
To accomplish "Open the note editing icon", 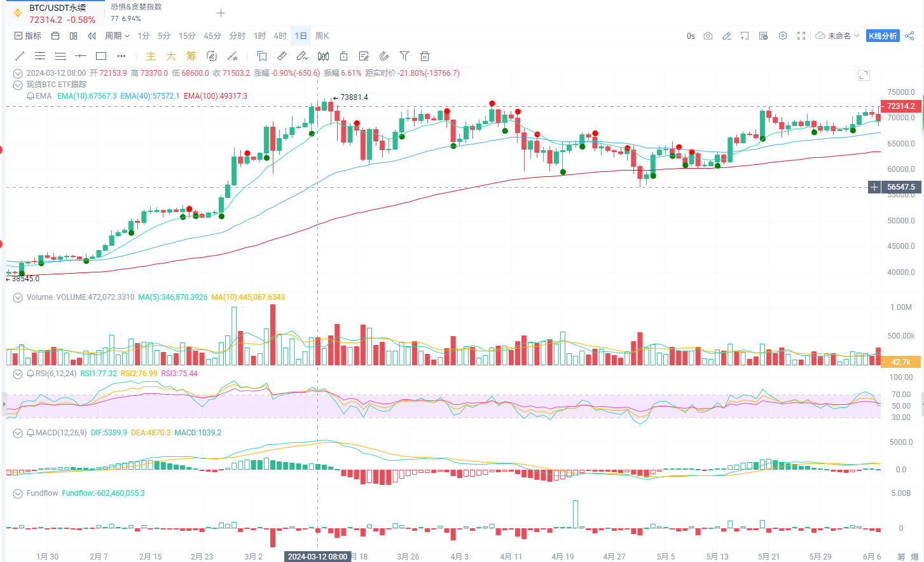I will [x=364, y=56].
